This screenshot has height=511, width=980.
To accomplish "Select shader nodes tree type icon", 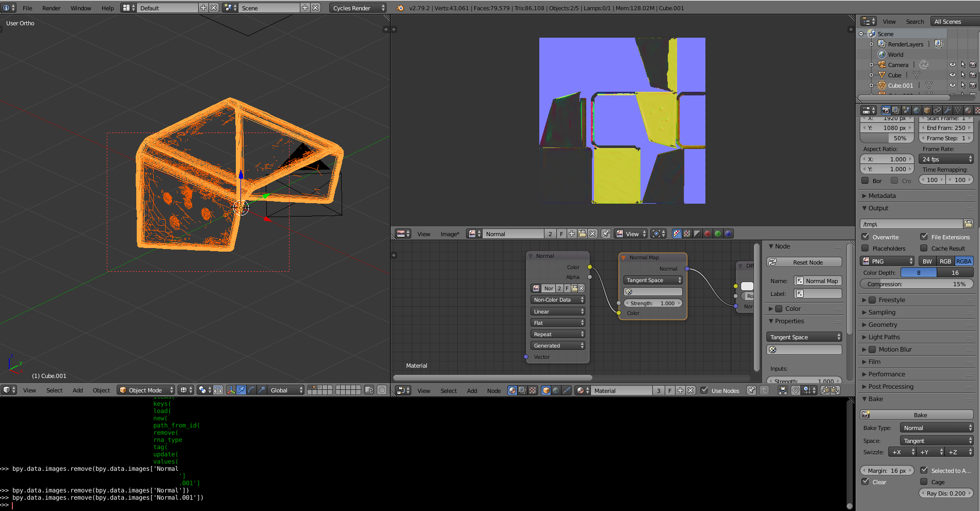I will click(x=512, y=390).
